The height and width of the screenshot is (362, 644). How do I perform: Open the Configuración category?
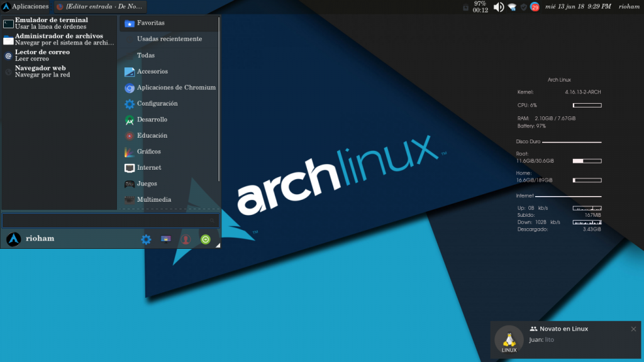click(169, 104)
